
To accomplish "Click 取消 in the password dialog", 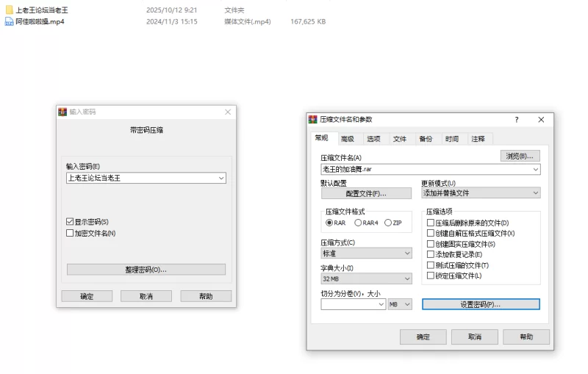I will click(146, 296).
